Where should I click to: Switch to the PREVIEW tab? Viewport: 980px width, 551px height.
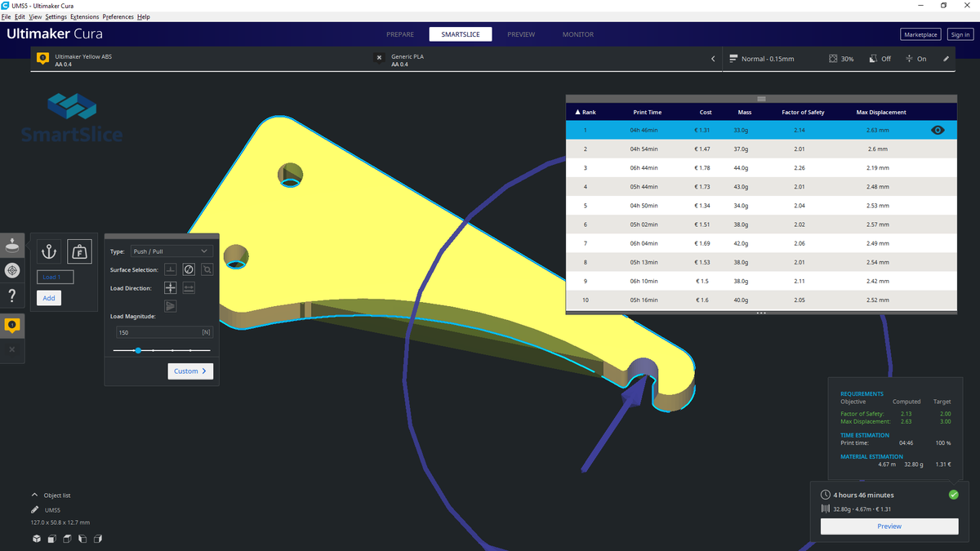(521, 34)
